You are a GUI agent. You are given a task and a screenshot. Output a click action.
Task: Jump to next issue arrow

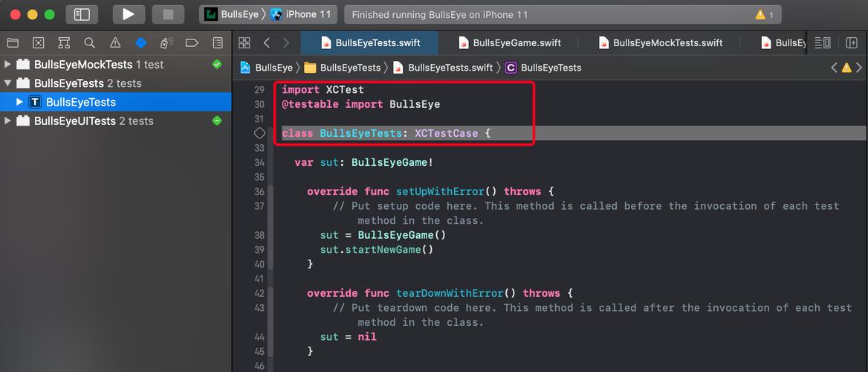(x=859, y=68)
